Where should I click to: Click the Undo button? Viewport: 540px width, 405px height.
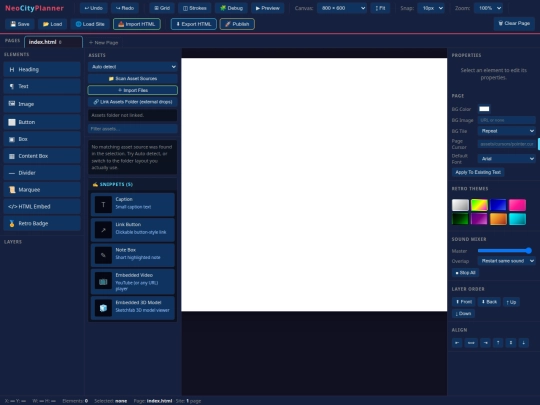click(x=94, y=8)
